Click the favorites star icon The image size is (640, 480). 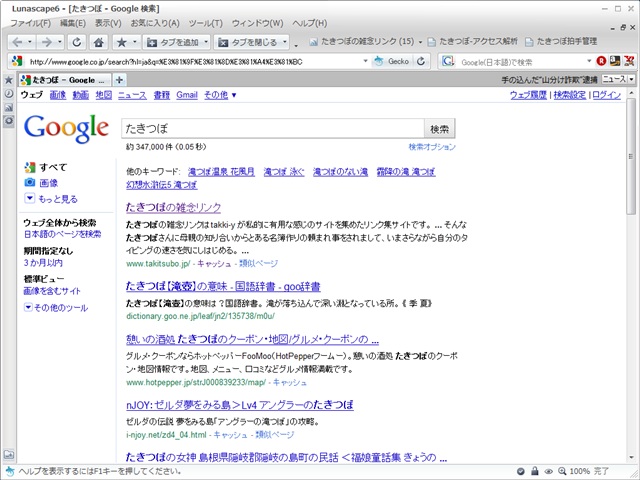click(121, 42)
